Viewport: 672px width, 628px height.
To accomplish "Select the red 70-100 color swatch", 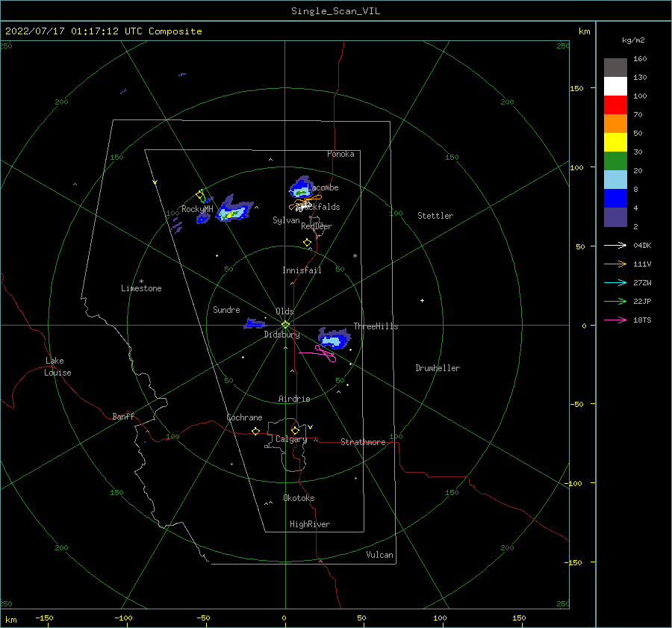I will point(615,105).
